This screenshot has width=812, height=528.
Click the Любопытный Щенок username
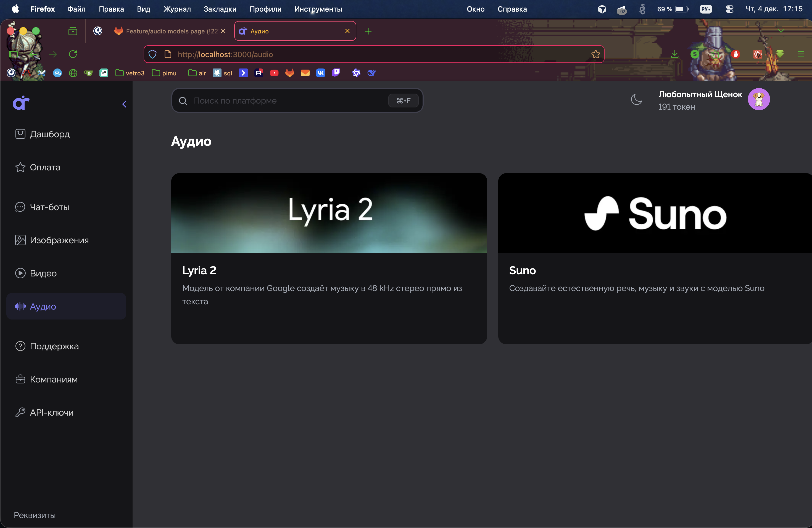tap(700, 94)
